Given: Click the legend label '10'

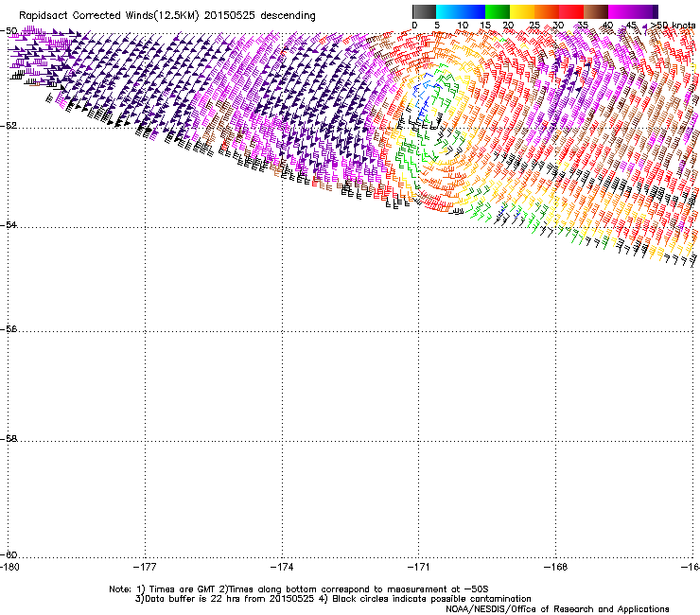Looking at the screenshot, I should (x=463, y=26).
